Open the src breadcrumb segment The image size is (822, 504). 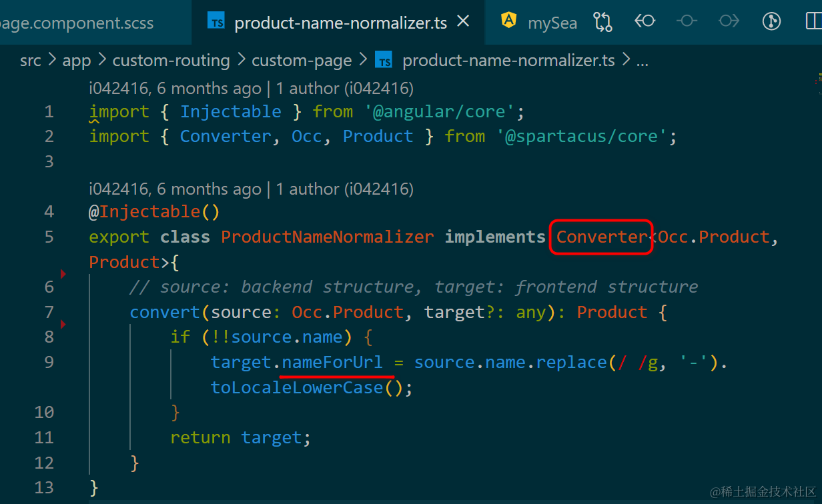click(31, 61)
